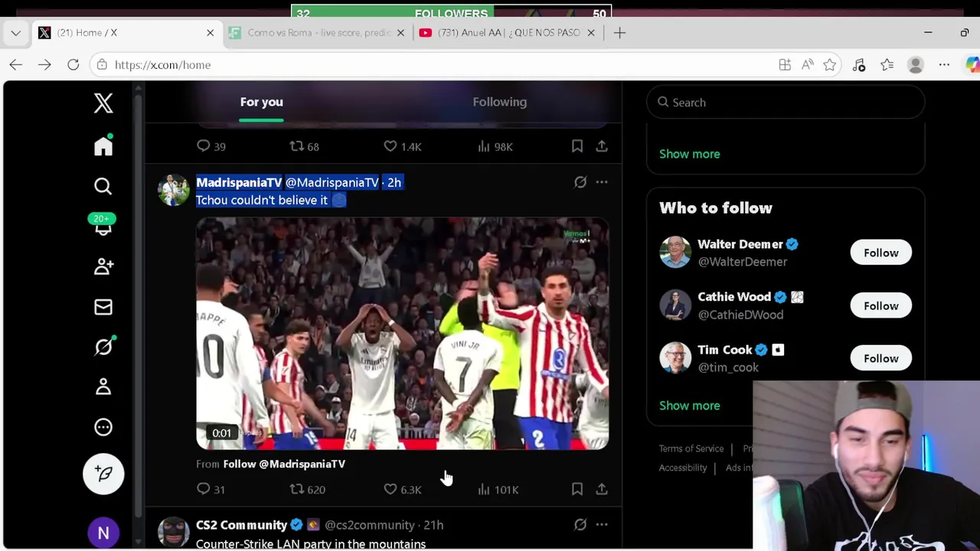Click MadrispaniaTV post timestamp 2h
The width and height of the screenshot is (980, 551).
(x=394, y=182)
